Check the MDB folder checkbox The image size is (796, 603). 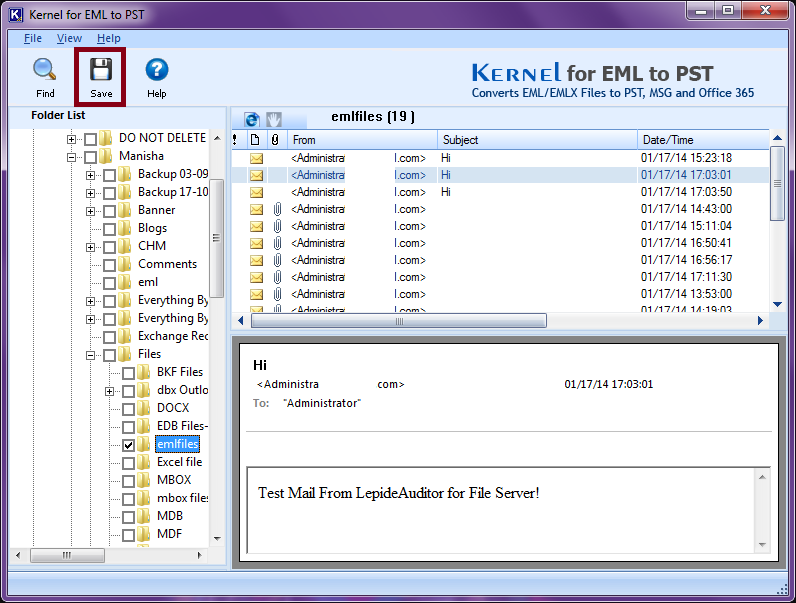128,517
